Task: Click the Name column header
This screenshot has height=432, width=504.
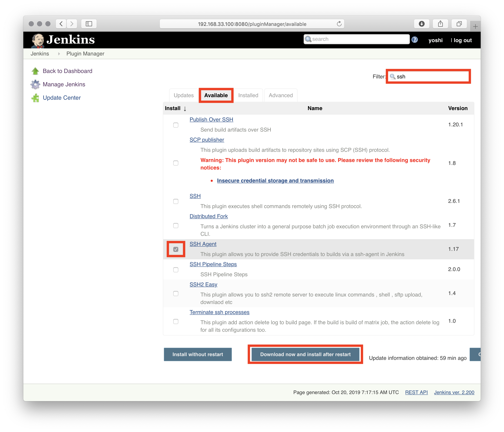Action: 315,108
